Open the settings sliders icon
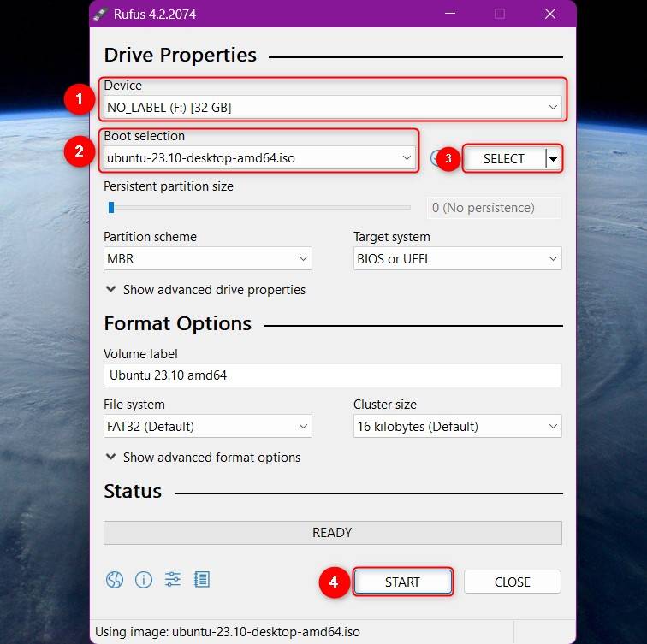The image size is (647, 644). [x=173, y=580]
